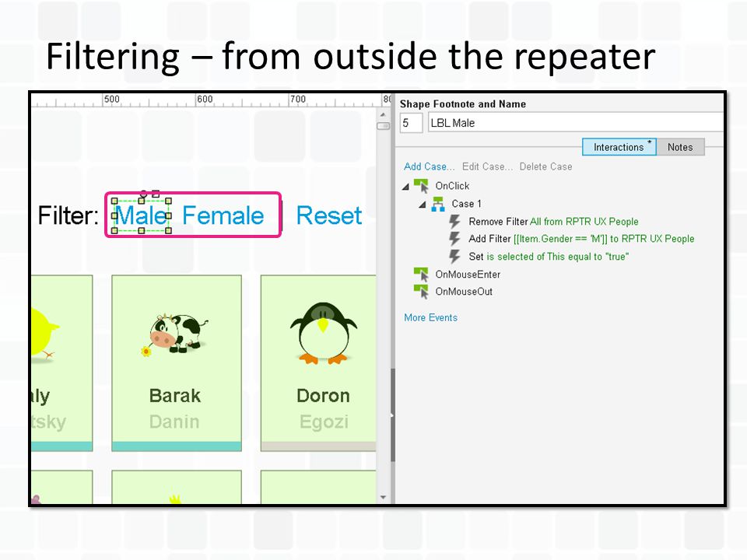Click the canvas scrollbar up arrow

pos(383,115)
